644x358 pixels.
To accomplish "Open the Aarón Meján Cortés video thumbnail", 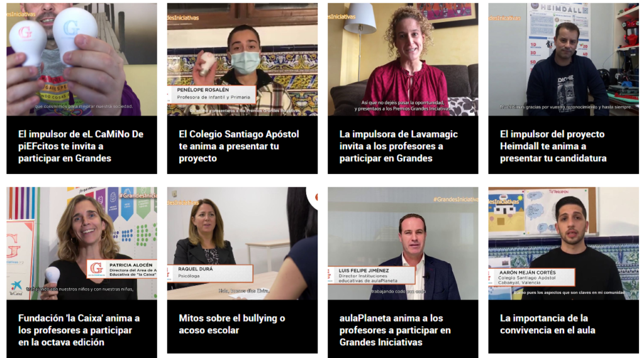I will tap(563, 244).
